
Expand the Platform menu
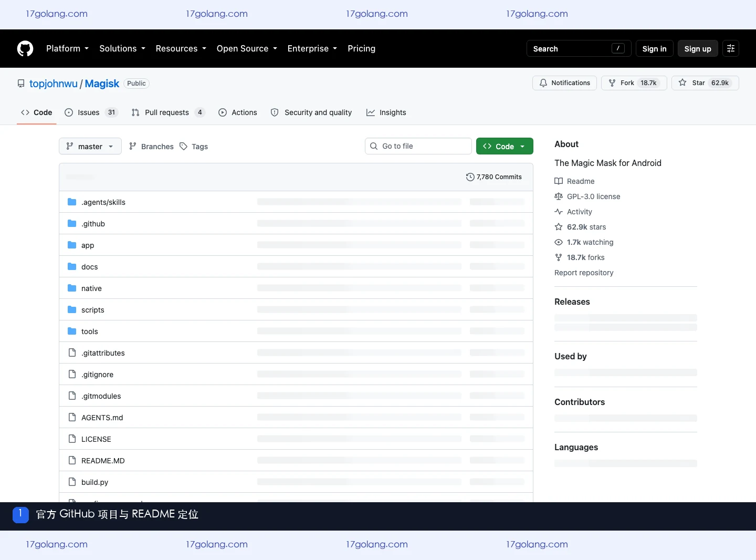(x=67, y=48)
